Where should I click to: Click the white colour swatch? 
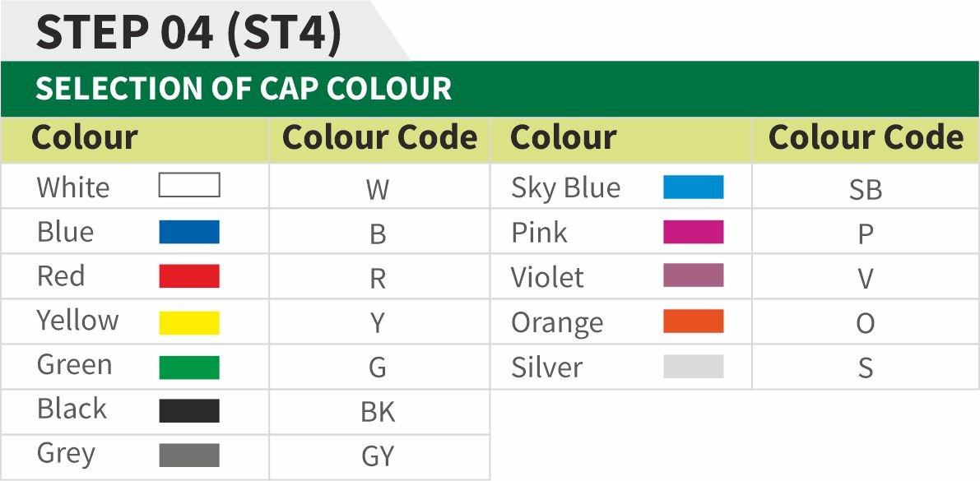click(189, 186)
